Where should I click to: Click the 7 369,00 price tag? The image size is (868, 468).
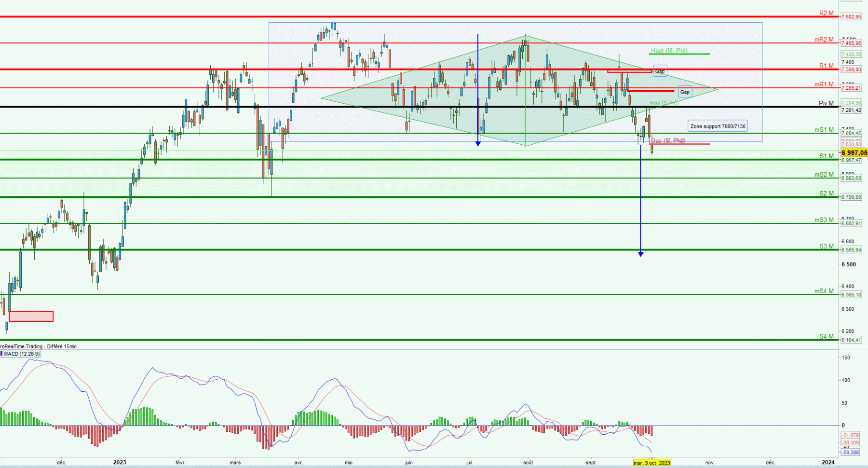point(851,69)
